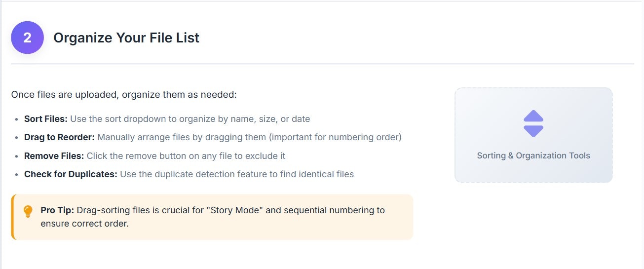This screenshot has height=269, width=644.
Task: Click the bullet dot before "Sort Files"
Action: pos(17,119)
